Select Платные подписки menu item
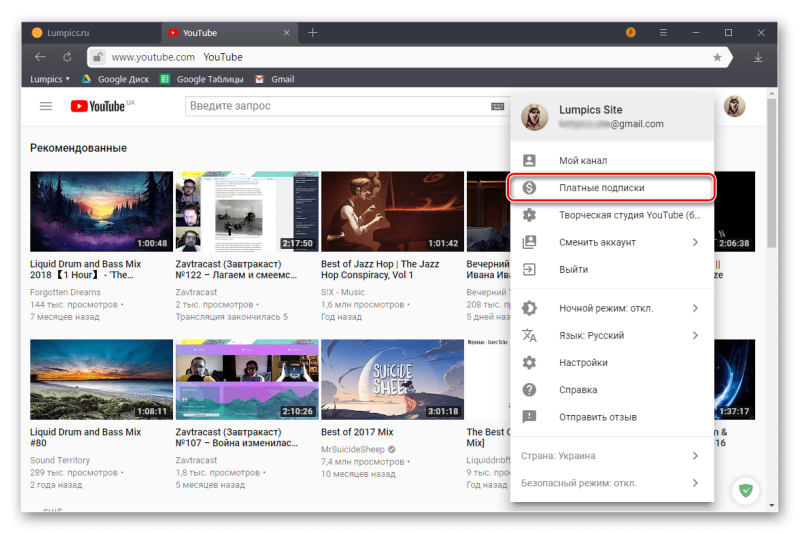800x534 pixels. click(x=612, y=188)
